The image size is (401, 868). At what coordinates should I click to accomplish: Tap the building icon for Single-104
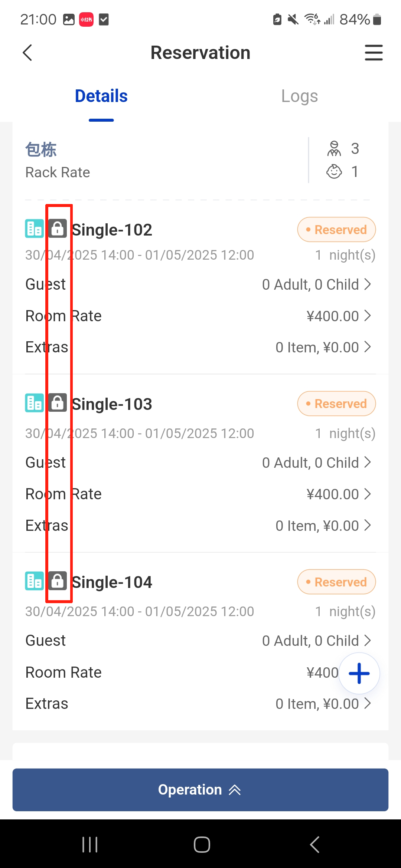[34, 581]
